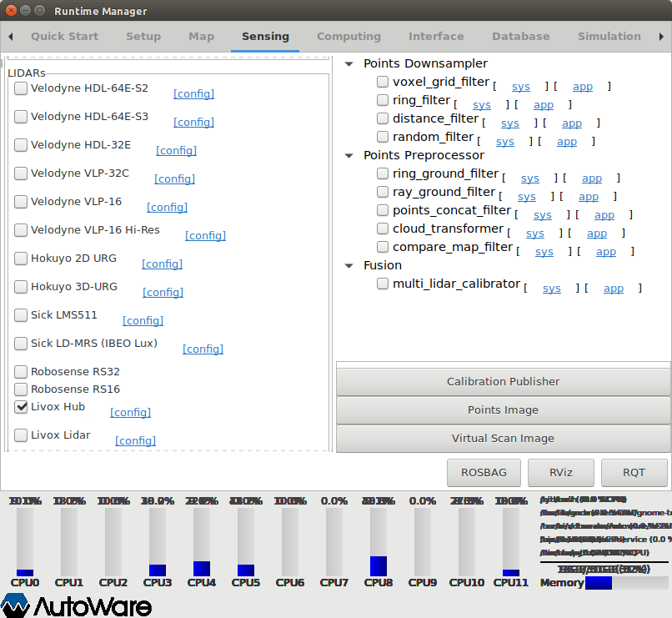This screenshot has height=618, width=672.
Task: Open config for Velodyne VLP-16 Hi-Res
Action: tap(205, 235)
